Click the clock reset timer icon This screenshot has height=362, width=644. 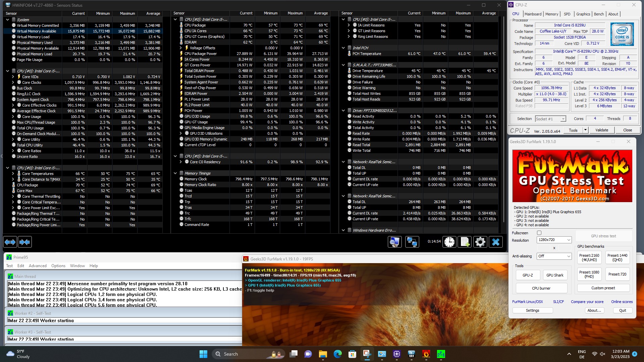449,242
